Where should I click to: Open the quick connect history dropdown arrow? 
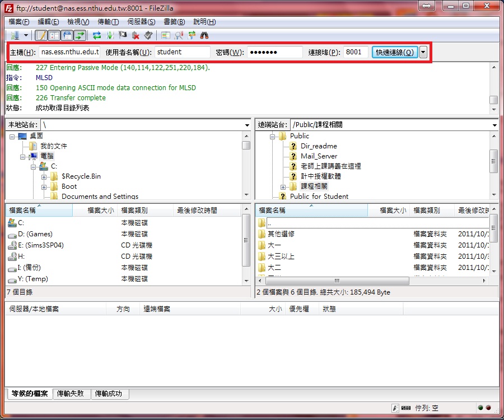click(423, 52)
